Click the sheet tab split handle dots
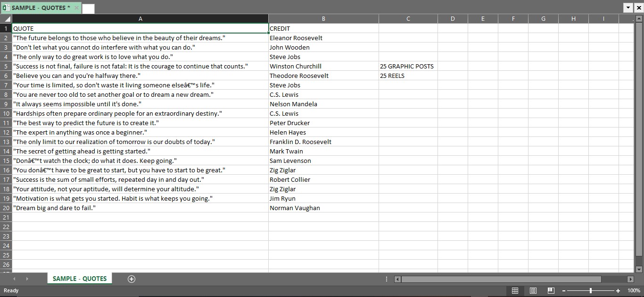Image resolution: width=644 pixels, height=297 pixels. [387, 279]
